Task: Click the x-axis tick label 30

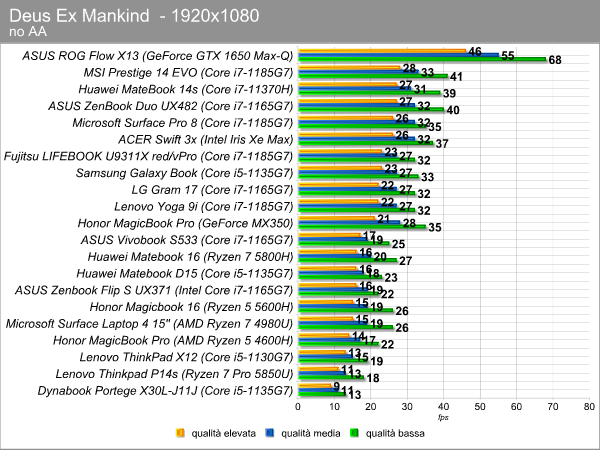Action: (407, 407)
